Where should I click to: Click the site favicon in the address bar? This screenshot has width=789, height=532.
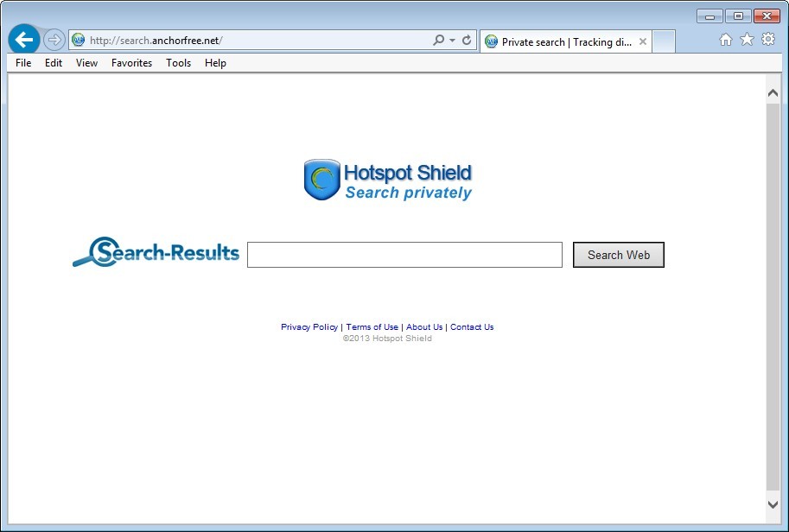click(78, 40)
